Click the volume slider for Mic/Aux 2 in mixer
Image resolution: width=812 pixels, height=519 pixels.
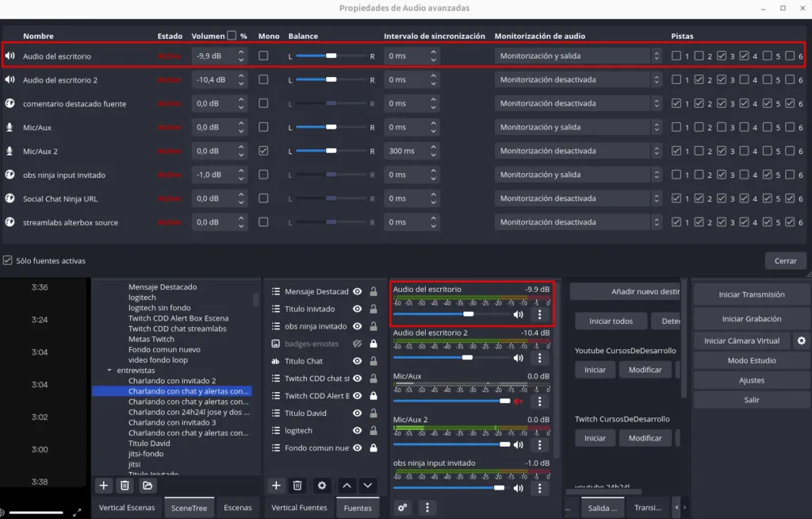[x=452, y=444]
